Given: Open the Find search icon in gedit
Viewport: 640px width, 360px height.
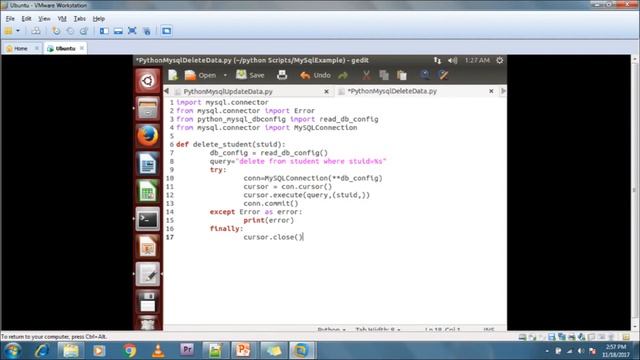Looking at the screenshot, I should (425, 75).
